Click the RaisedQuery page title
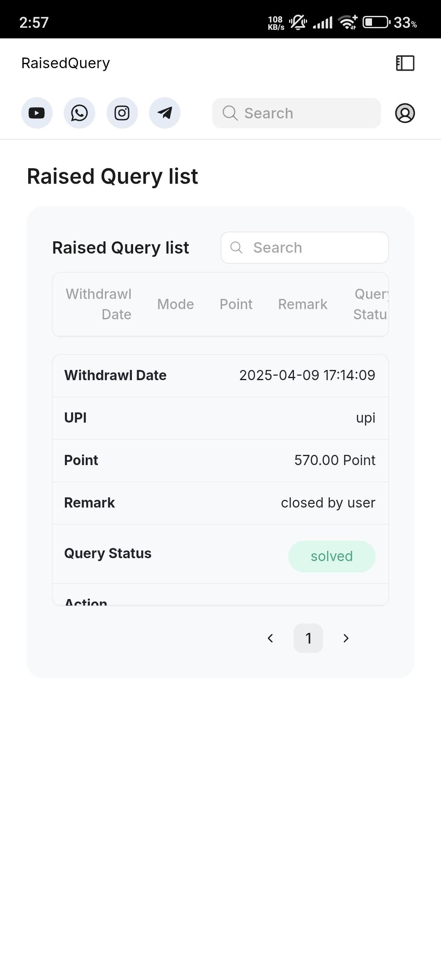 (66, 63)
